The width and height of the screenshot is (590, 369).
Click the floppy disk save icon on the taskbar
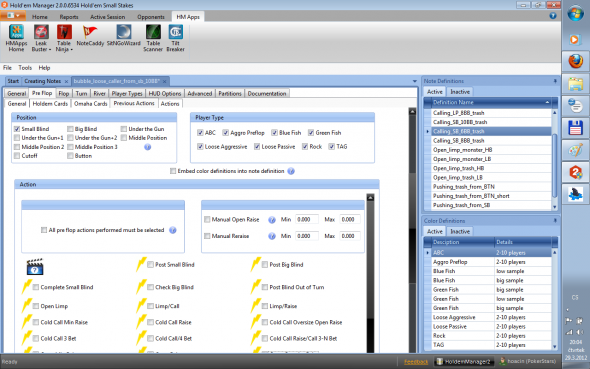(575, 128)
